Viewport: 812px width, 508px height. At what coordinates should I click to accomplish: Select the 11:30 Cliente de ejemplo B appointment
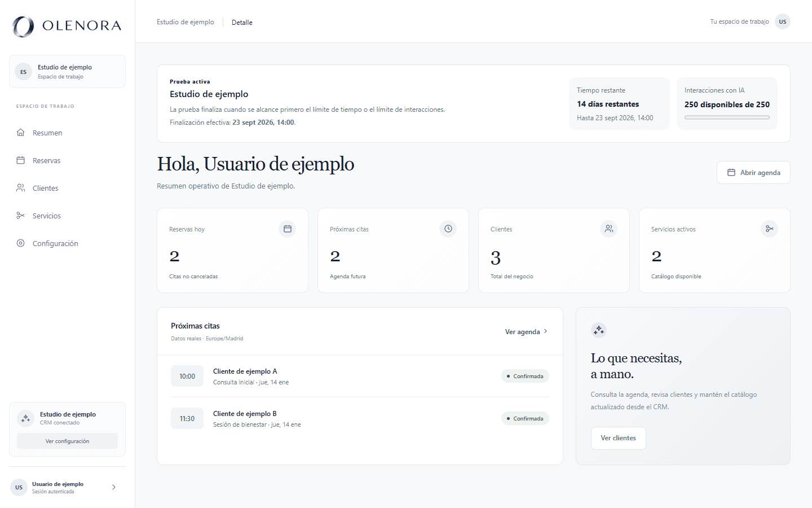[360, 419]
